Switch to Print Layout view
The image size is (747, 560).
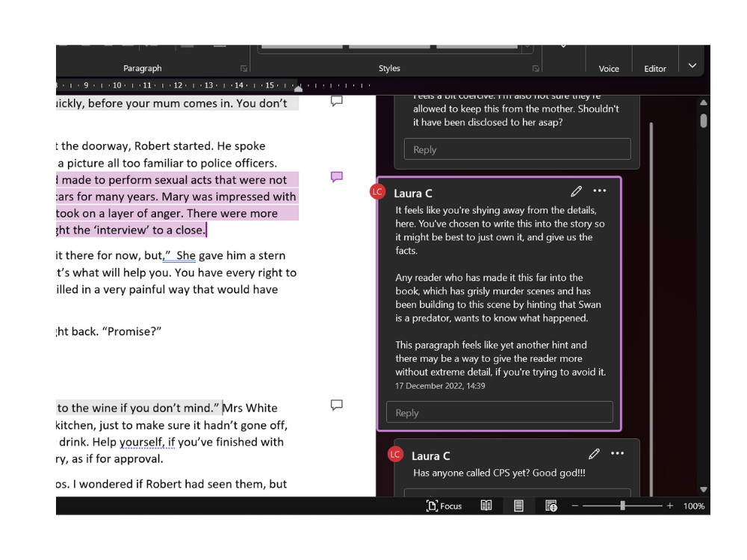click(518, 505)
